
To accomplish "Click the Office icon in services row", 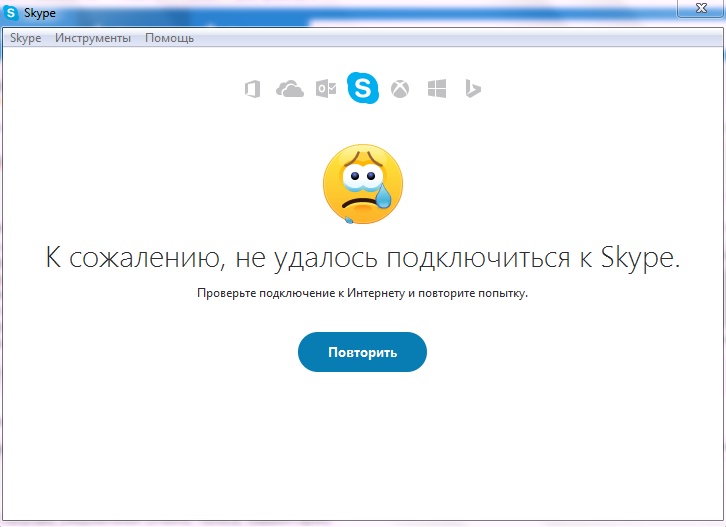I will click(252, 89).
